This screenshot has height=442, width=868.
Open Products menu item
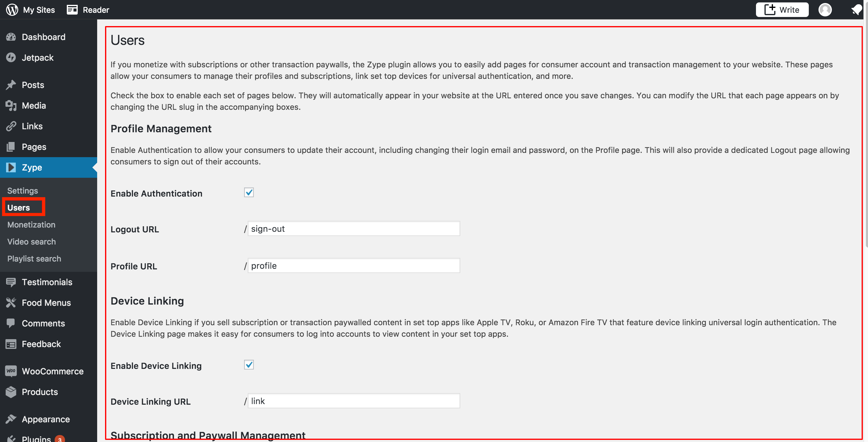(49, 392)
